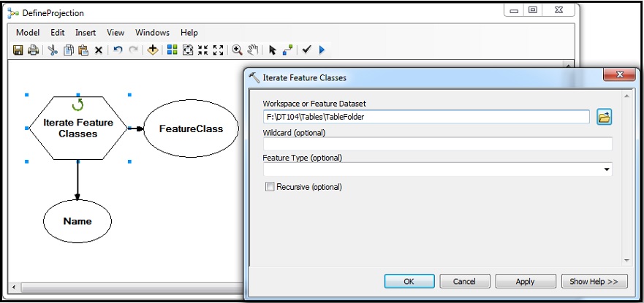Open the Insert menu
The width and height of the screenshot is (644, 303).
tap(86, 33)
